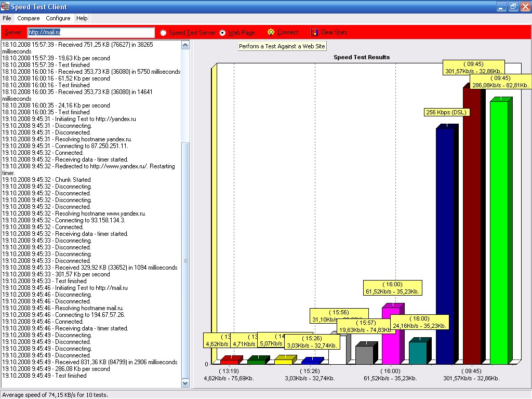Open the File menu
Image resolution: width=532 pixels, height=399 pixels.
coord(7,18)
